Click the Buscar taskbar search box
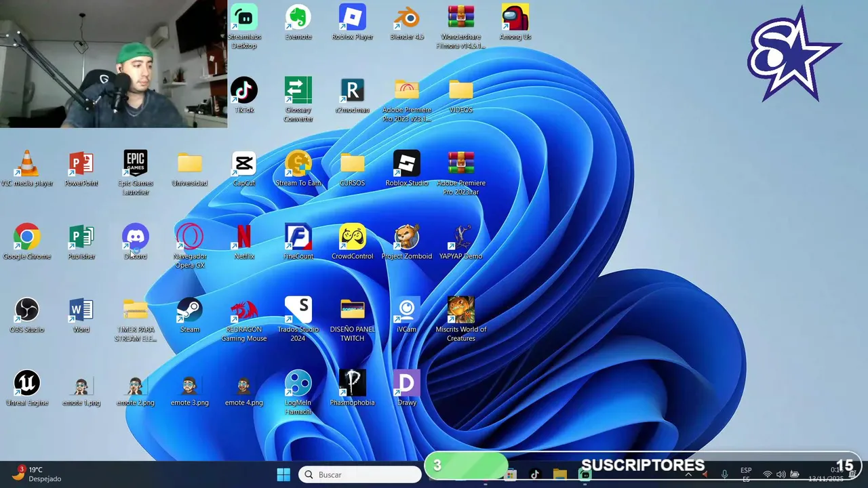868x488 pixels. 360,474
